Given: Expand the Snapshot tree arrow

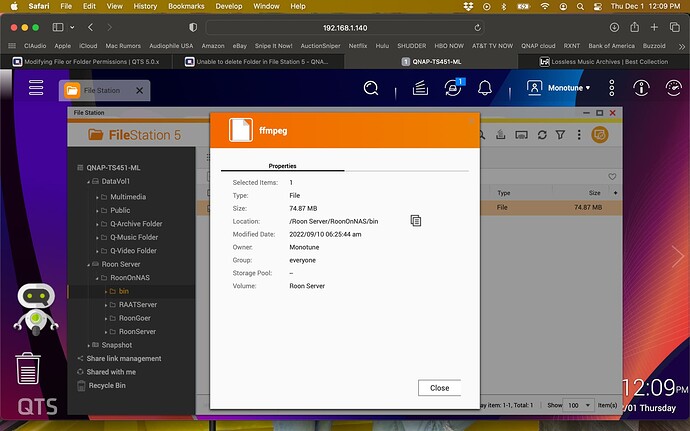Looking at the screenshot, I should pyautogui.click(x=88, y=346).
